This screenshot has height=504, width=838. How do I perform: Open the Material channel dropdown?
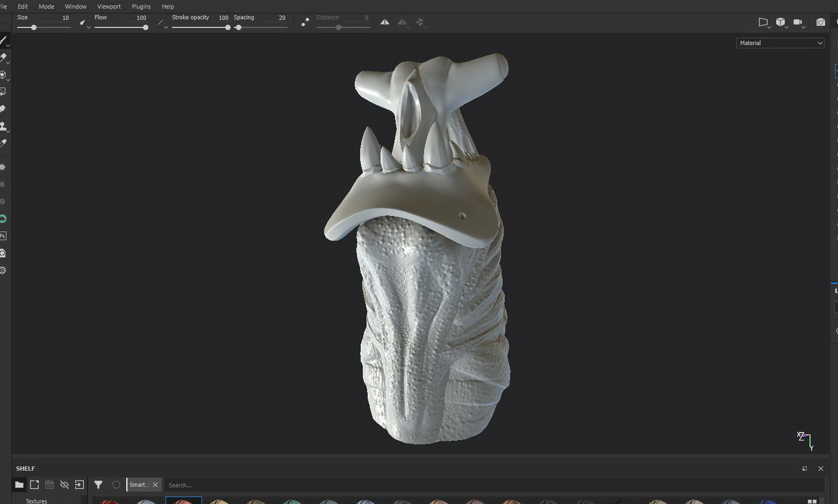[780, 43]
